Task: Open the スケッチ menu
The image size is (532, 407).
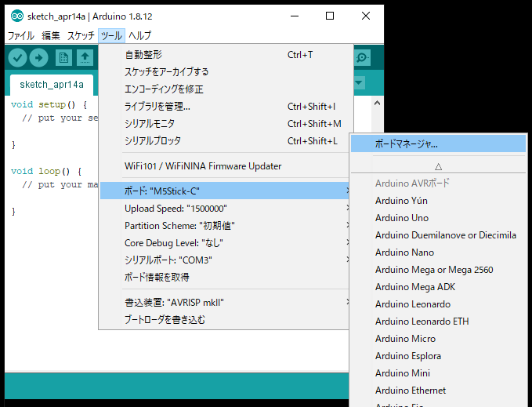Action: click(x=81, y=36)
